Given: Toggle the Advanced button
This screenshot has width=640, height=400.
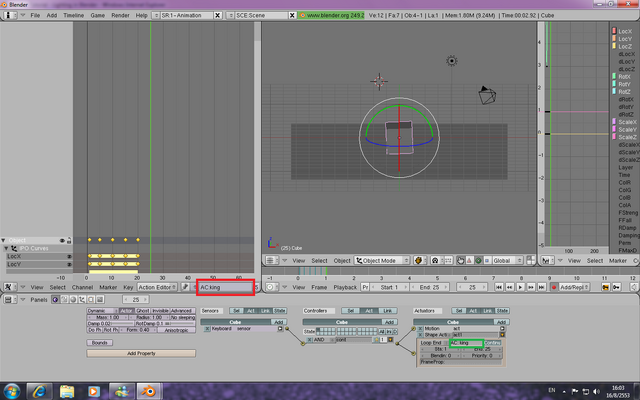Looking at the screenshot, I should (183, 311).
